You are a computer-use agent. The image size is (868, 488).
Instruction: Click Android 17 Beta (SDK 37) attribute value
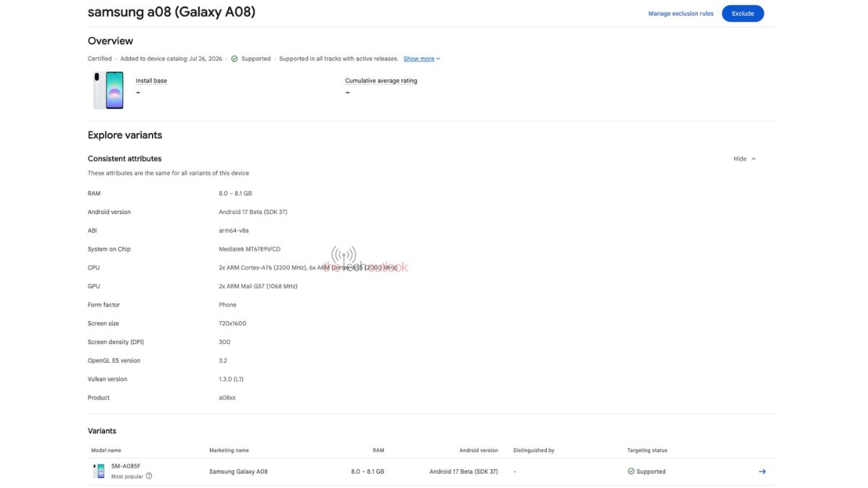pyautogui.click(x=252, y=212)
